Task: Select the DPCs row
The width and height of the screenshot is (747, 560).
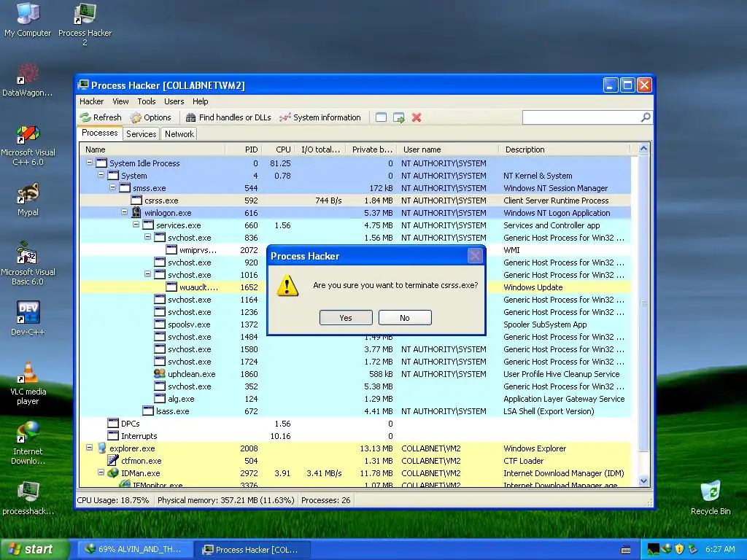Action: tap(355, 424)
